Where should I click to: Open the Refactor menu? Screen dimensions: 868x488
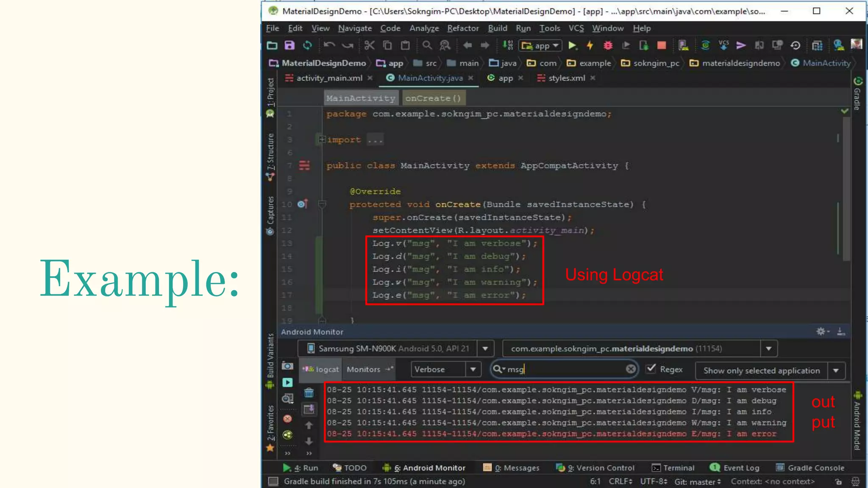[x=463, y=28]
